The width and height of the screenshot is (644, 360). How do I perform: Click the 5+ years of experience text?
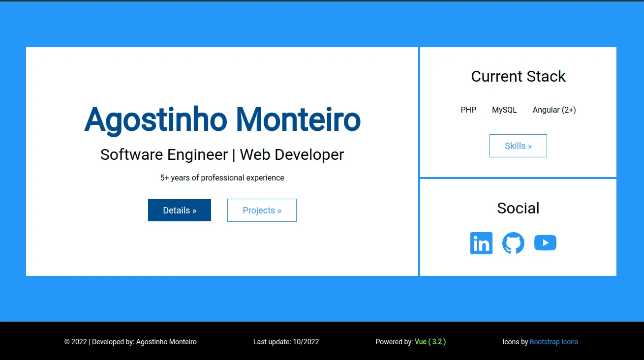coord(222,178)
